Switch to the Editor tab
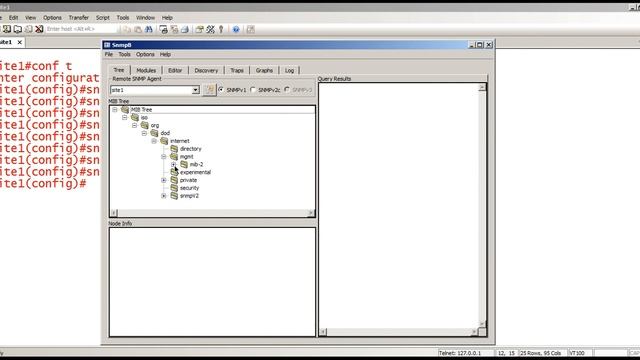This screenshot has height=360, width=640. (175, 71)
